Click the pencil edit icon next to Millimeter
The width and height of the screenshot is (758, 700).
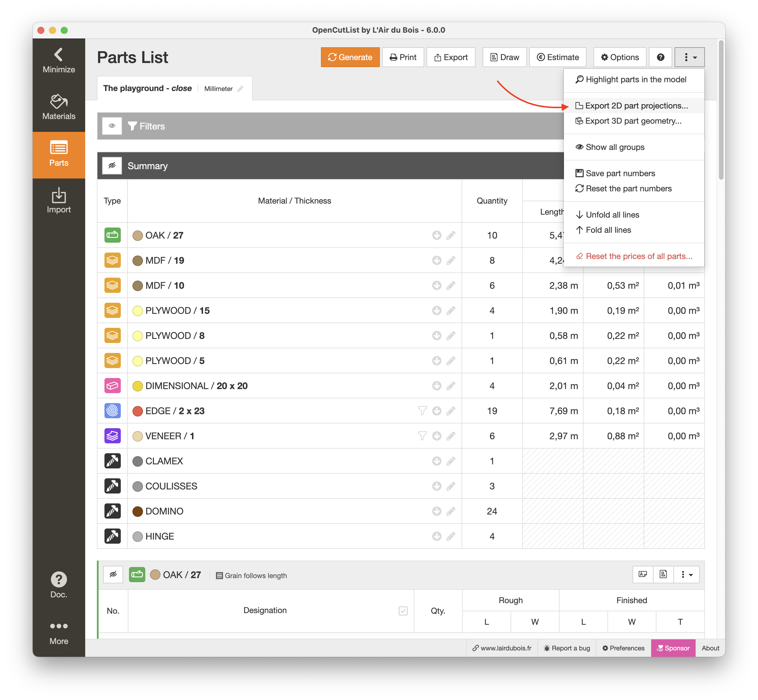(x=240, y=89)
